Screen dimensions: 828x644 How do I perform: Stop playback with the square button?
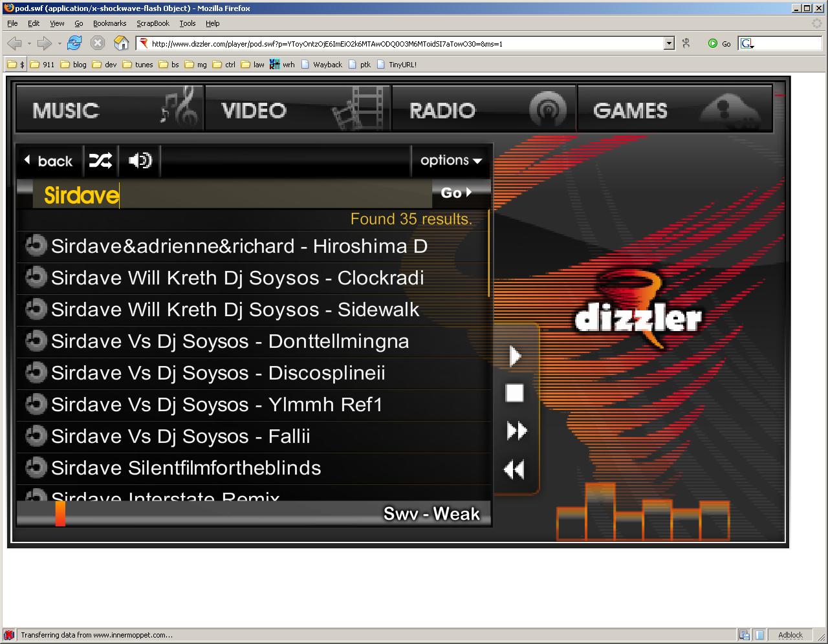(x=514, y=393)
